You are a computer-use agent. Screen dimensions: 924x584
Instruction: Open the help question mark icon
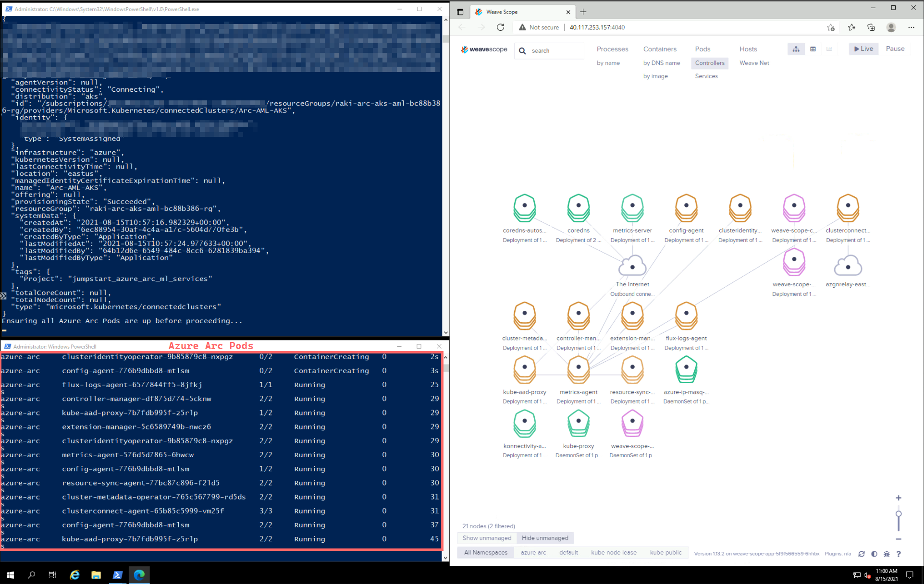click(x=899, y=554)
